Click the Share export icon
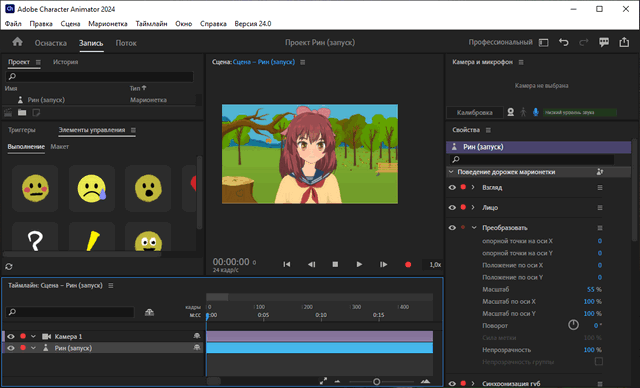The width and height of the screenshot is (640, 388). click(x=624, y=42)
